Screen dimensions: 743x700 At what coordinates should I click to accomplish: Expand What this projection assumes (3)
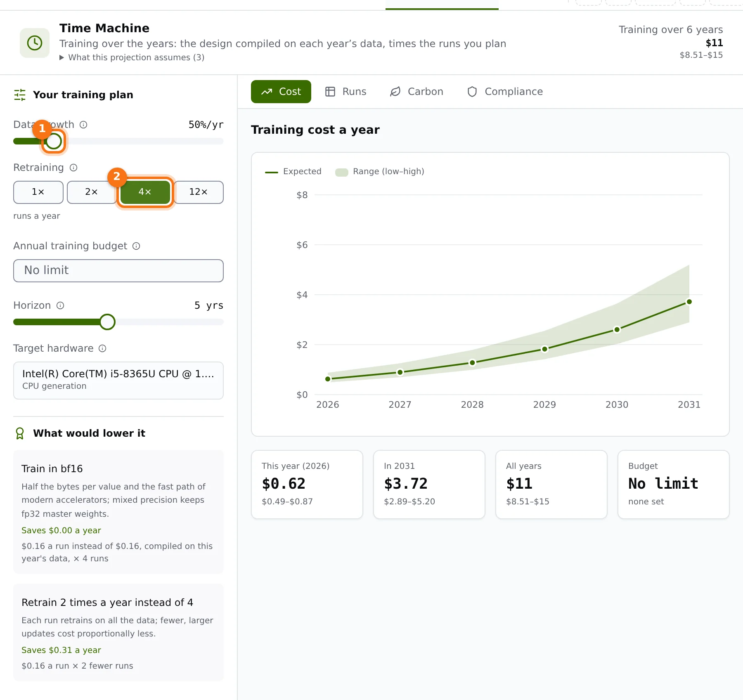click(132, 57)
